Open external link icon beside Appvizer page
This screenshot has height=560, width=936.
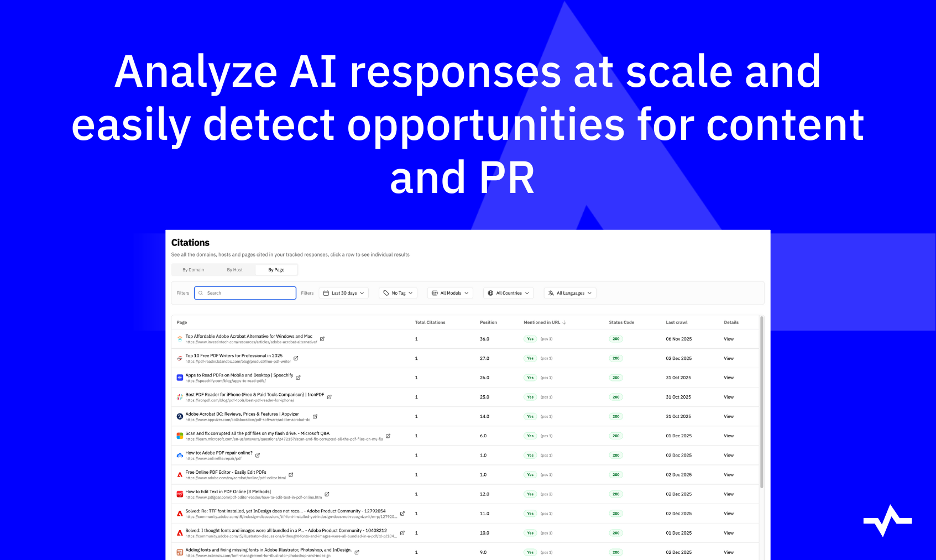[315, 416]
